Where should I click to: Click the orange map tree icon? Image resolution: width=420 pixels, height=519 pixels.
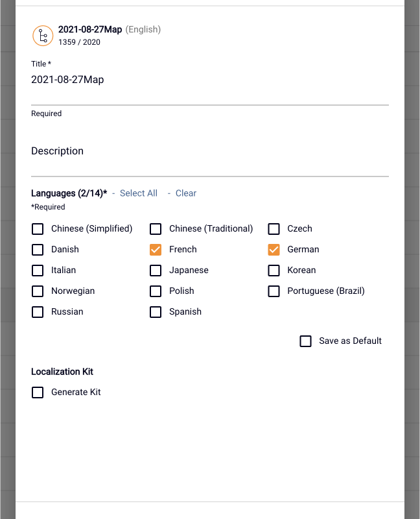[43, 36]
